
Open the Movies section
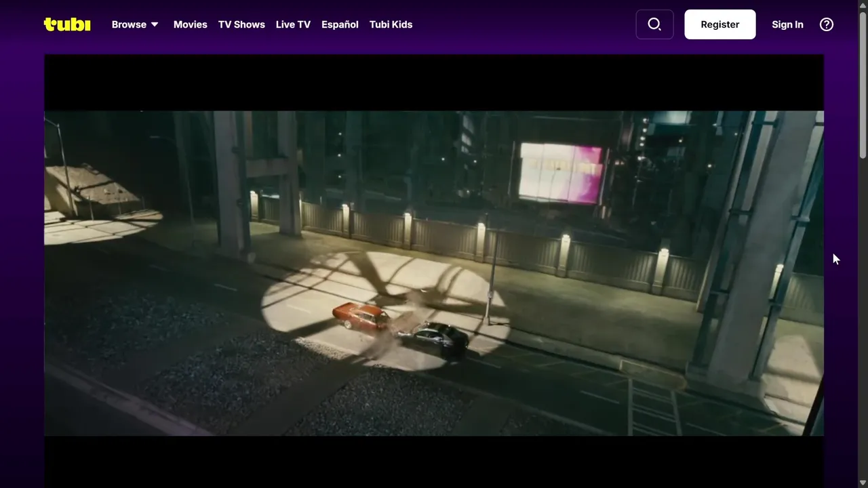click(191, 24)
